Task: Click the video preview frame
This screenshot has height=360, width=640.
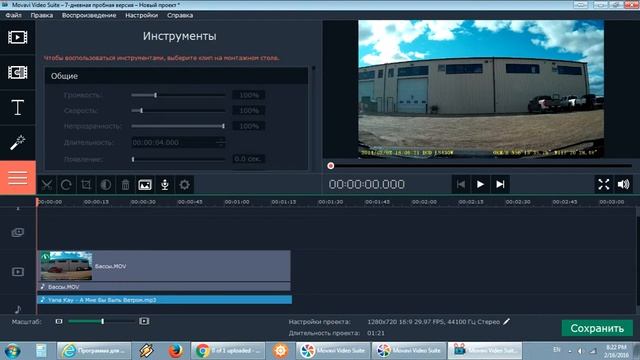Action: [x=481, y=89]
